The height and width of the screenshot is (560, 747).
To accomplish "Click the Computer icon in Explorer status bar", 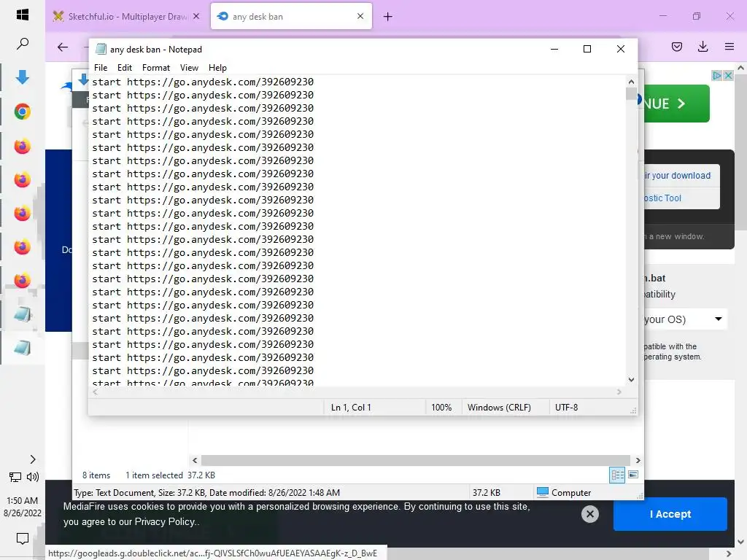I will [x=543, y=492].
